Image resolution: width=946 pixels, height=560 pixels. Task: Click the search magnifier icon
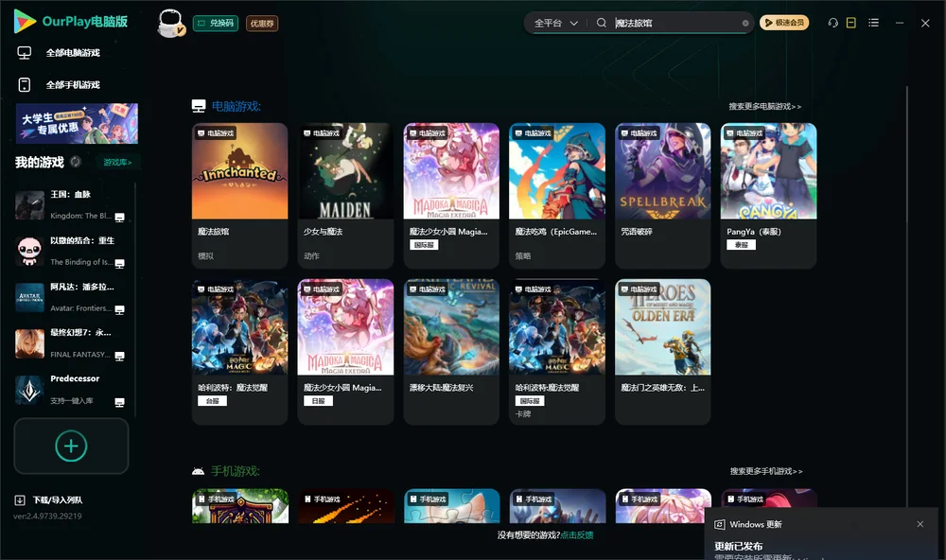[602, 23]
